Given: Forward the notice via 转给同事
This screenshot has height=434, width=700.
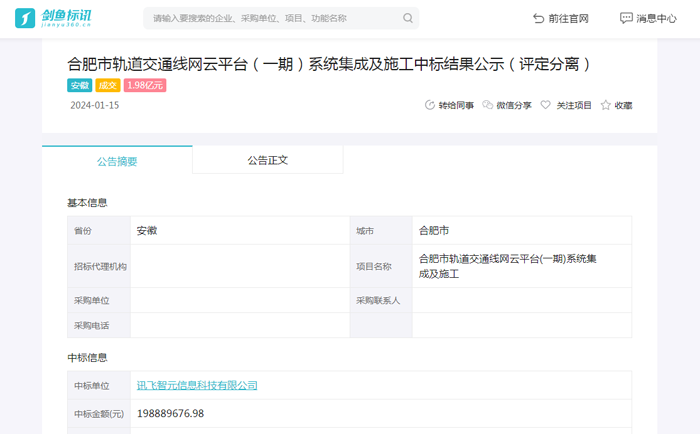Looking at the screenshot, I should 449,105.
